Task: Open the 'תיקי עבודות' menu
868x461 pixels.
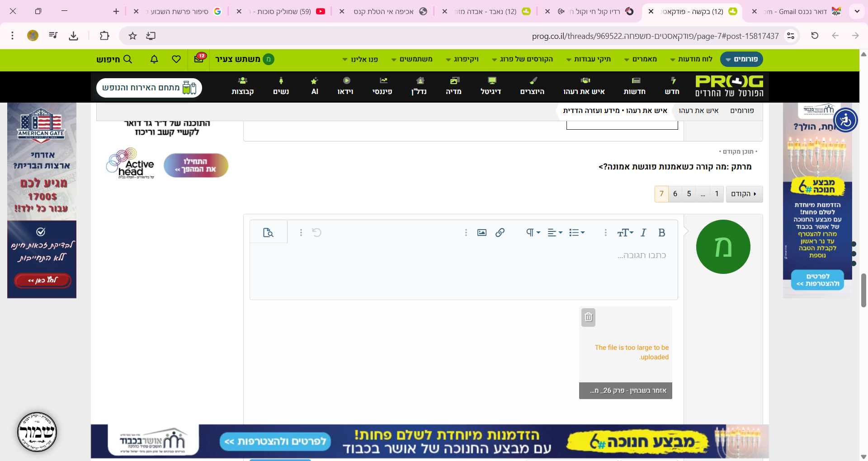Action: tap(589, 59)
